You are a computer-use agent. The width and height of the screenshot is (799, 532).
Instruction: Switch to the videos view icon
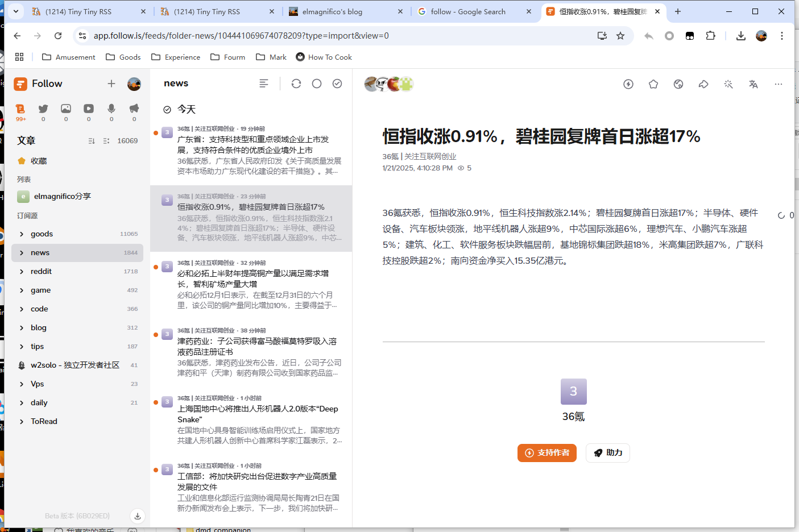[x=89, y=112]
